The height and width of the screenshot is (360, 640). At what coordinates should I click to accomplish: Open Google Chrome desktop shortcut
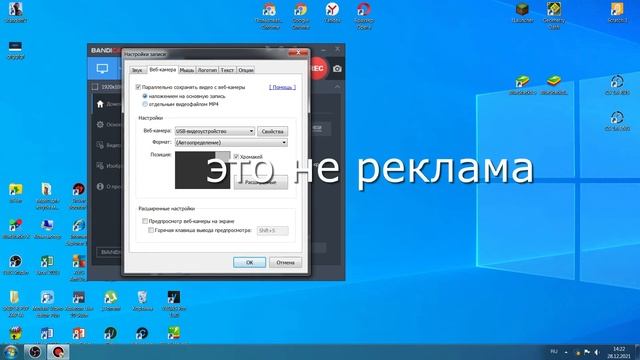[301, 16]
